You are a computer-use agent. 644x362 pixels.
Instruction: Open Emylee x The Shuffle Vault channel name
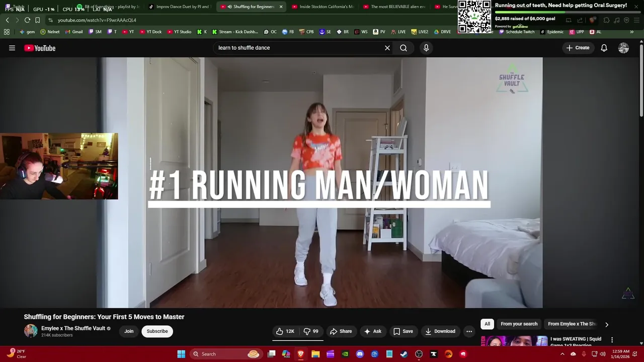click(x=73, y=328)
